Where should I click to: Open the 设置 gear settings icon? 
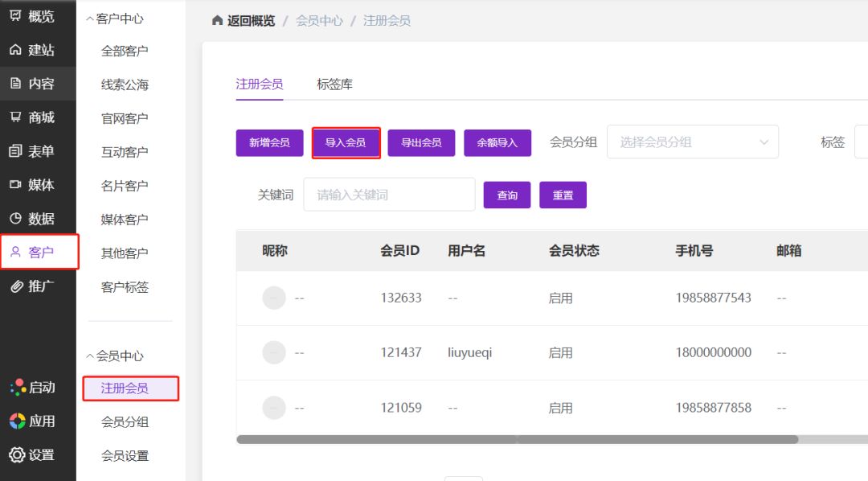17,454
